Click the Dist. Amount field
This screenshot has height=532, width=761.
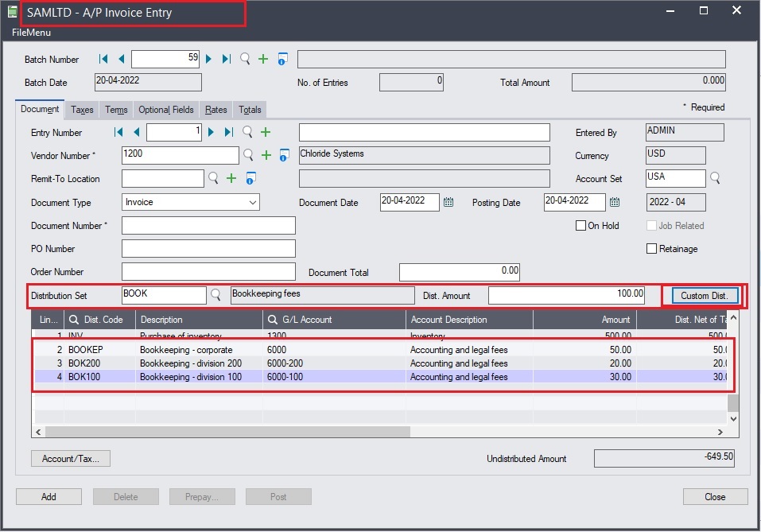tap(566, 295)
